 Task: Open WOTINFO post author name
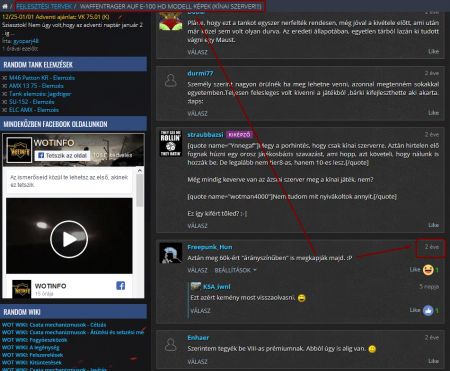coord(50,286)
